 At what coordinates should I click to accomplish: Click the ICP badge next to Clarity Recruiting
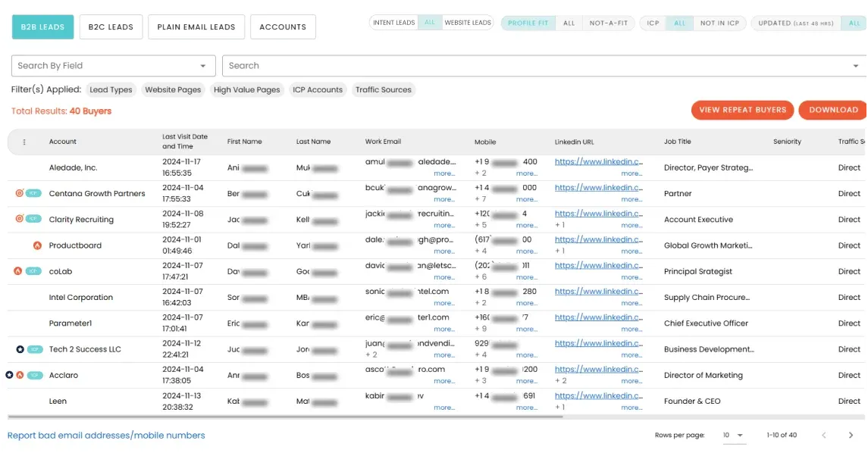pyautogui.click(x=33, y=219)
